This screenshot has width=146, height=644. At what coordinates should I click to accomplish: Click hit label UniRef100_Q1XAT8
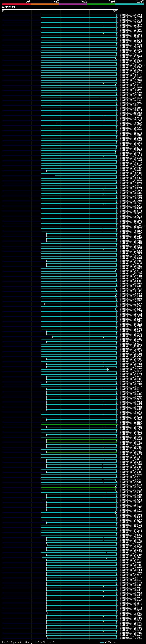tap(131, 58)
